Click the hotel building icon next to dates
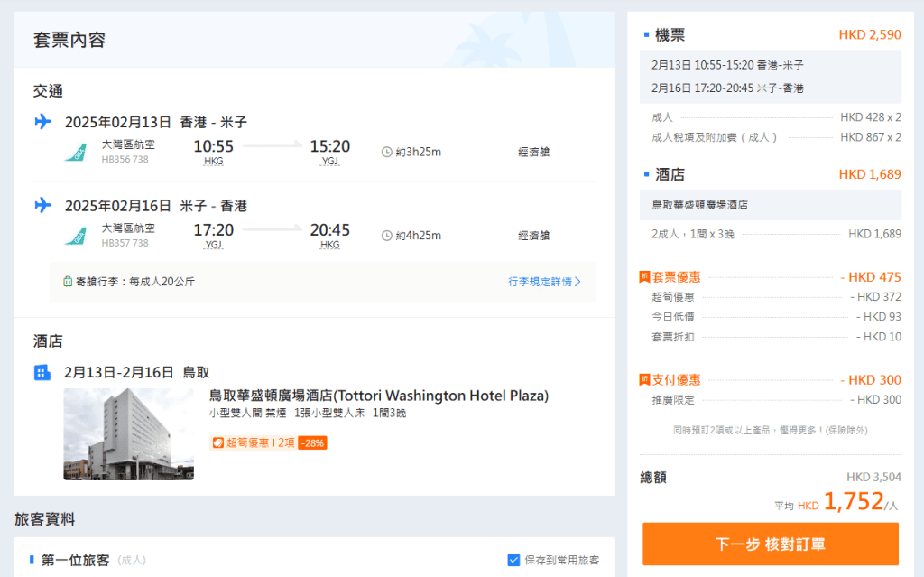Screen dimensions: 924x577 coord(42,372)
